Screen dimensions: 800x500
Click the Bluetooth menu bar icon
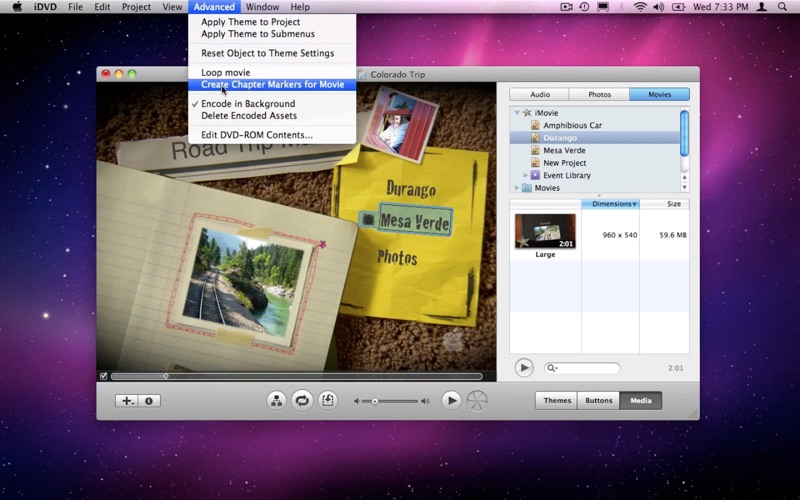tap(621, 7)
